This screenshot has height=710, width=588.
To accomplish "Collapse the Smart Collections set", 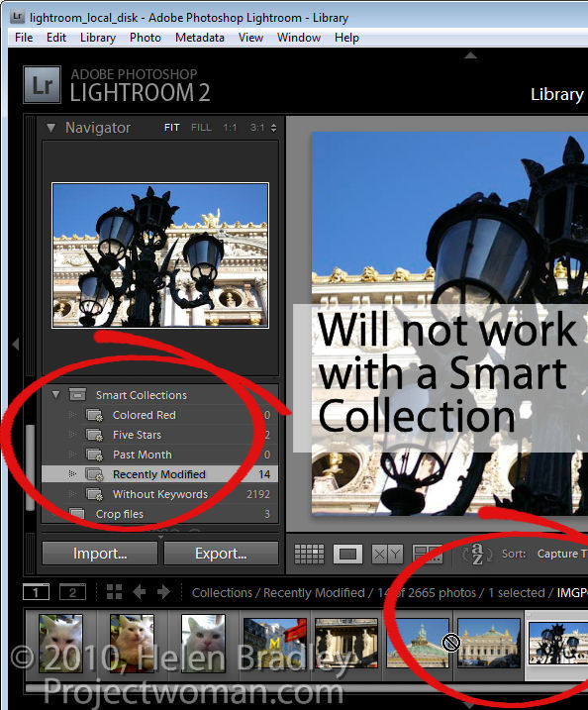I will (55, 395).
